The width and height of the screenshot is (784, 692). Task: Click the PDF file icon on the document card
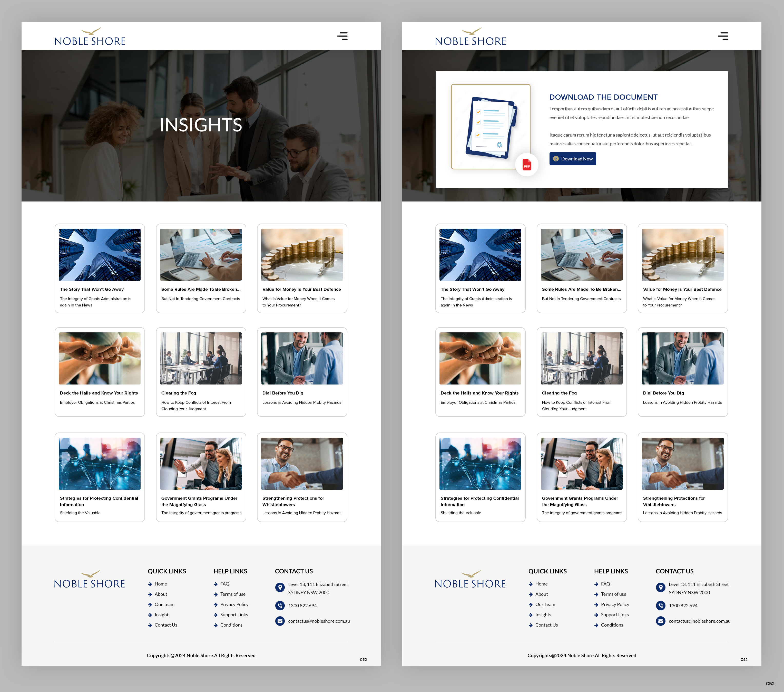click(x=527, y=165)
